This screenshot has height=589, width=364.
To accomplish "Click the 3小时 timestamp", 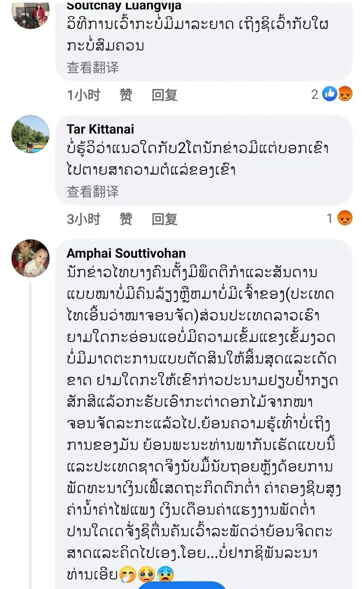I will (x=84, y=219).
